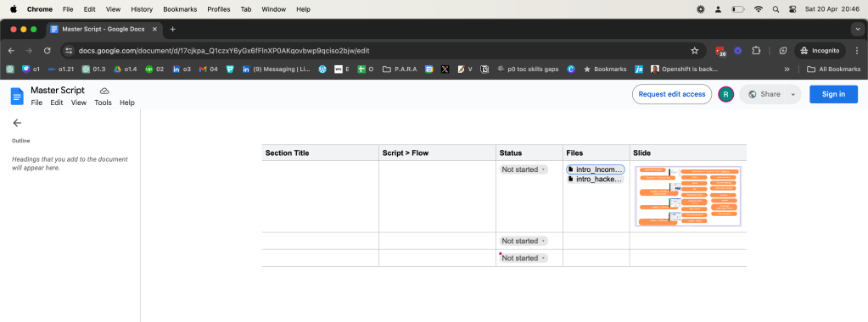Open the intro_hacke... file chip
The image size is (868, 322).
tap(595, 180)
